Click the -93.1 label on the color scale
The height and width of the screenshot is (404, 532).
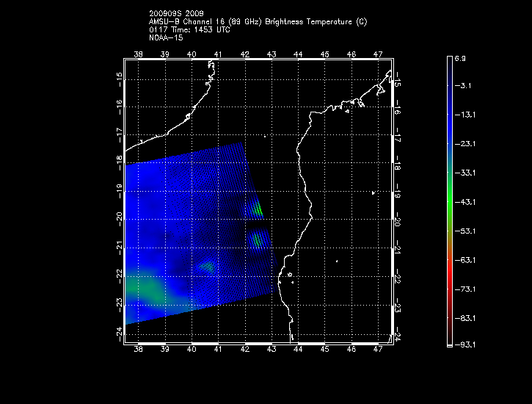(x=465, y=345)
